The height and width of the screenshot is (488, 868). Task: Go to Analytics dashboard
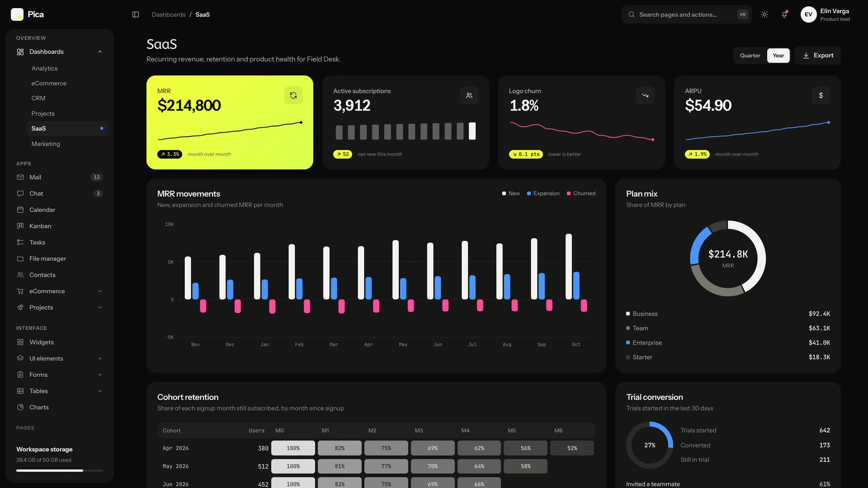point(67,68)
